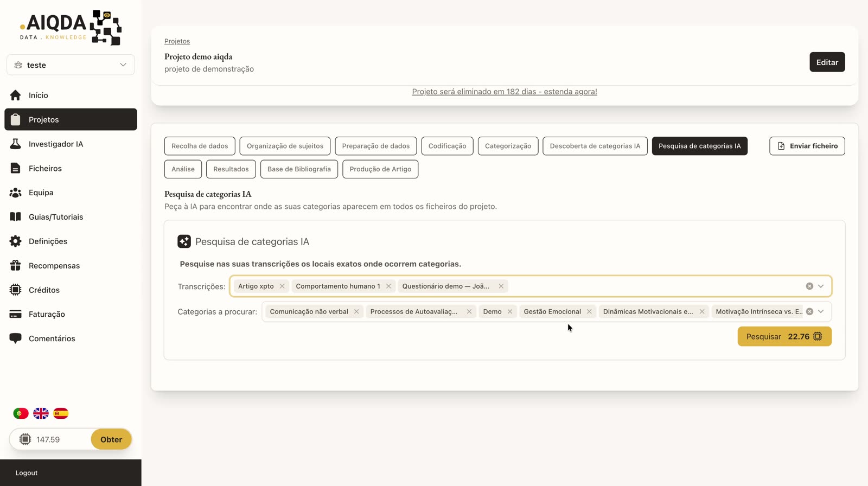
Task: Open Comentários in sidebar
Action: tap(71, 338)
